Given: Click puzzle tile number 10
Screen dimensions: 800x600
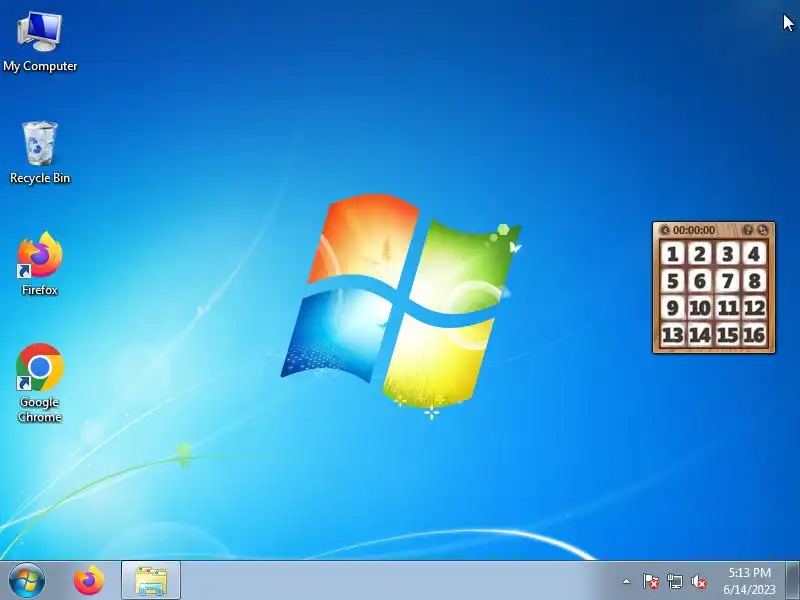Looking at the screenshot, I should 700,308.
